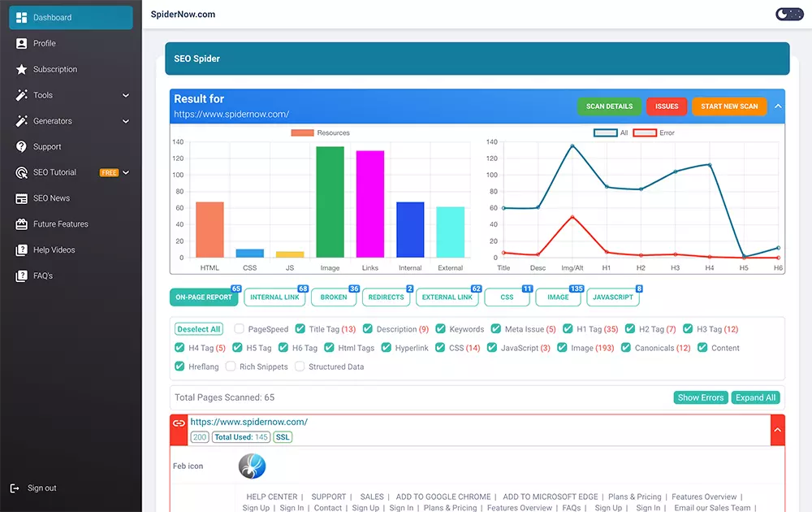Click the Subscription star icon
The image size is (812, 512).
click(x=21, y=69)
